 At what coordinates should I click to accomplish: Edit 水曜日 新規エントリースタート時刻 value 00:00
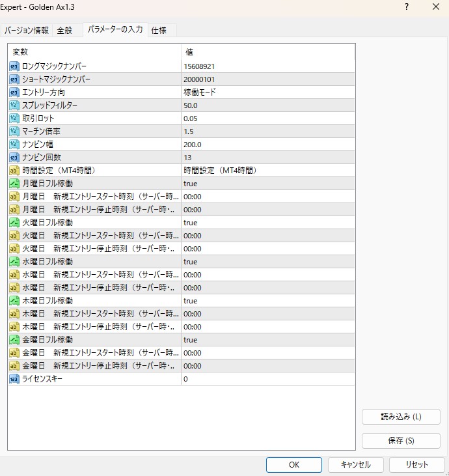[268, 275]
